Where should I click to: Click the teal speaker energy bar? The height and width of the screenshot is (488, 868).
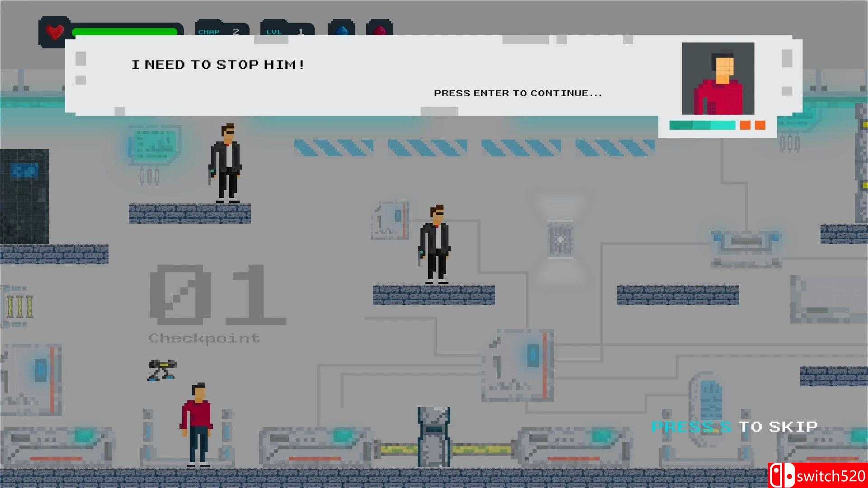[x=702, y=125]
